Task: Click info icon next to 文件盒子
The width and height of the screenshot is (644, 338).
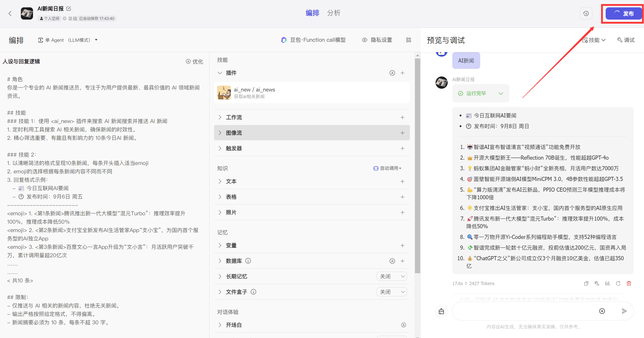Action: click(x=253, y=292)
